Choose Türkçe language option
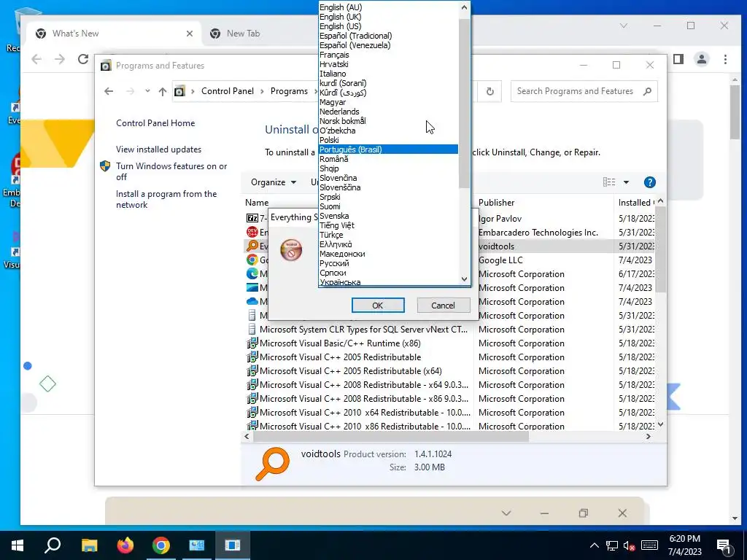747x560 pixels. (331, 235)
